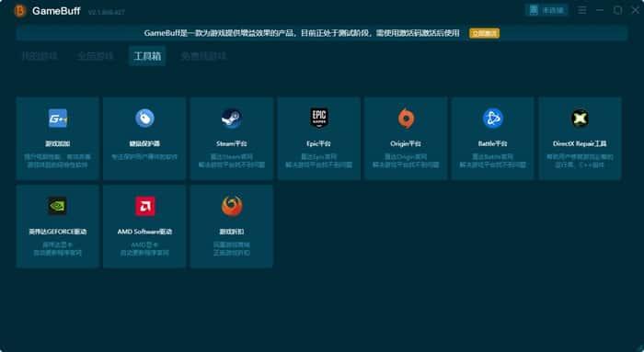
Task: Open the hamburger menu in title bar
Action: (x=582, y=10)
